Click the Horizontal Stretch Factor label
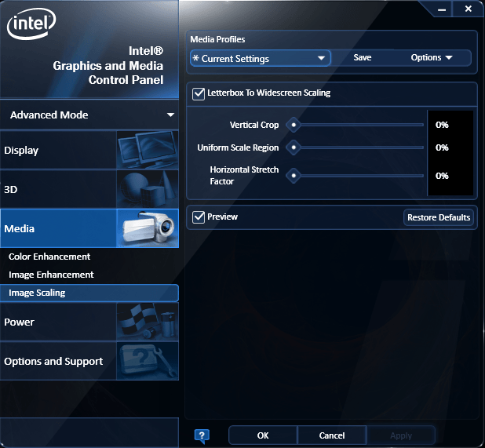Viewport: 485px width, 448px height. pyautogui.click(x=244, y=175)
